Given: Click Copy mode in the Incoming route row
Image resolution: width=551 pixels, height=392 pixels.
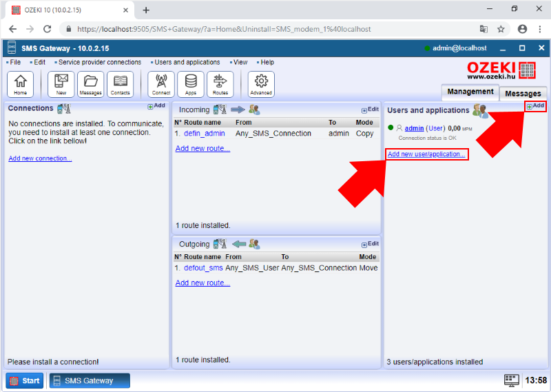Looking at the screenshot, I should 364,134.
